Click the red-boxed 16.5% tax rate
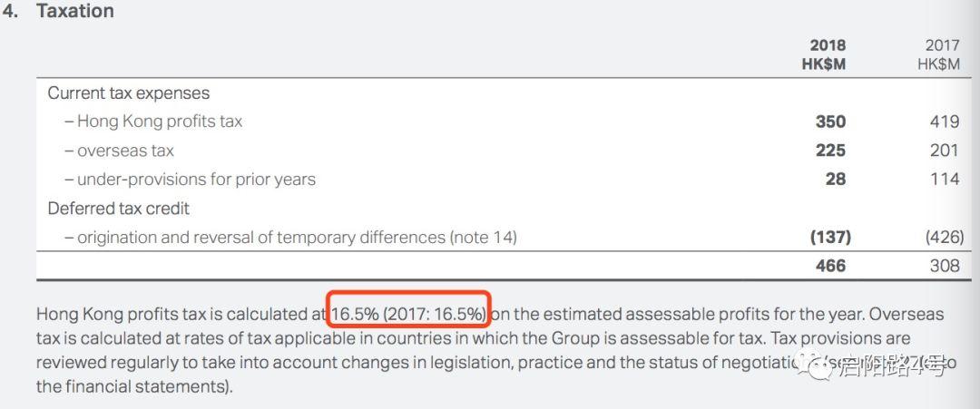The height and width of the screenshot is (409, 980). pos(408,314)
